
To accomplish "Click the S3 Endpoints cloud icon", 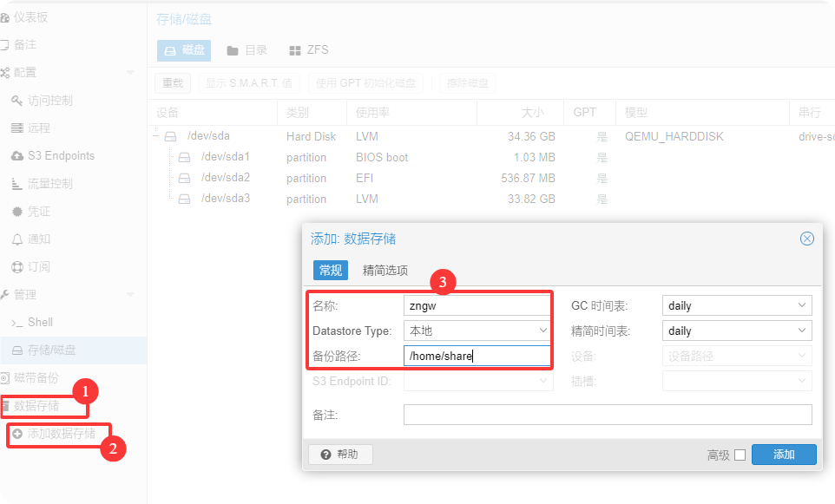I will [x=17, y=156].
